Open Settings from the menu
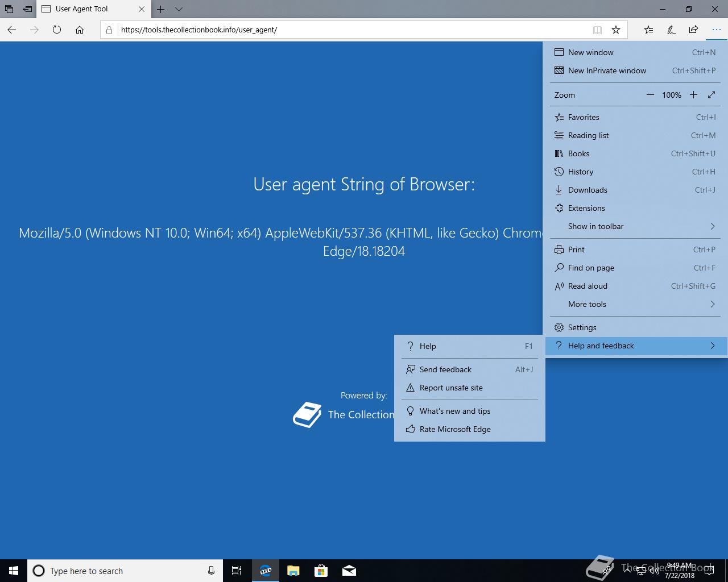 click(635, 327)
